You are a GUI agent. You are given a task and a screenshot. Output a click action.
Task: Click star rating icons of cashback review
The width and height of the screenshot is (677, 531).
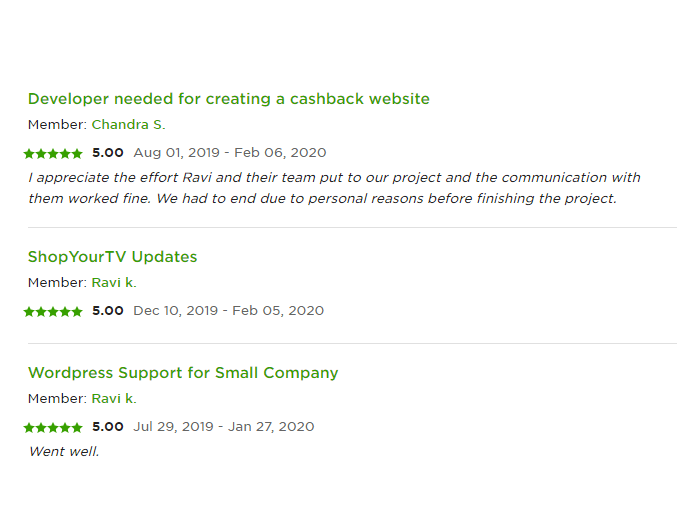click(53, 153)
